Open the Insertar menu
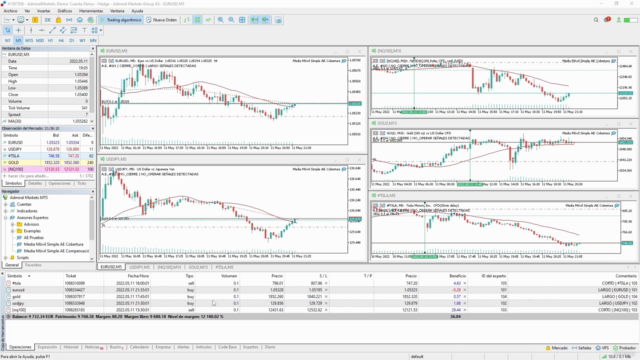The image size is (640, 360). [44, 11]
